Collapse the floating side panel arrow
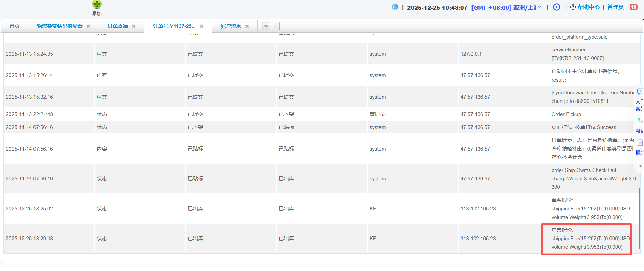This screenshot has width=644, height=271. click(x=640, y=166)
